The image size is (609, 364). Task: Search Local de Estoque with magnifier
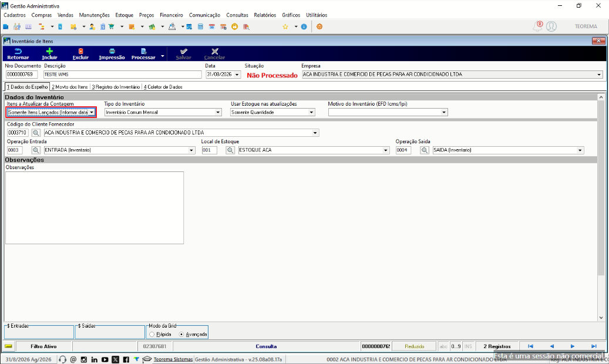[x=230, y=150]
